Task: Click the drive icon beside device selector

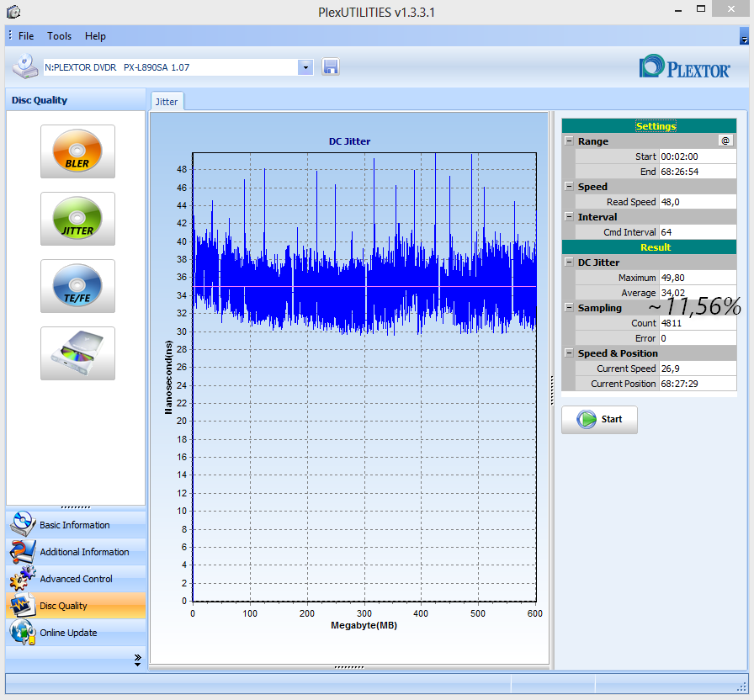Action: (x=25, y=66)
